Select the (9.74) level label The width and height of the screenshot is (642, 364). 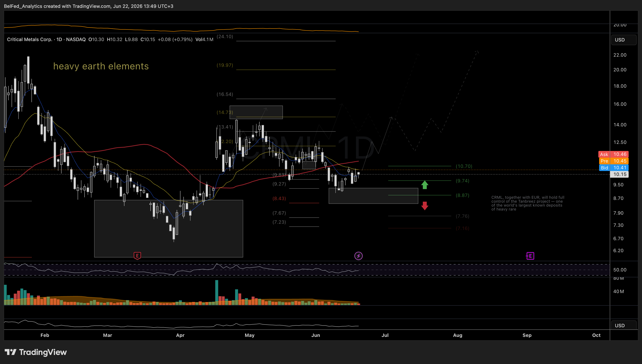click(x=463, y=181)
